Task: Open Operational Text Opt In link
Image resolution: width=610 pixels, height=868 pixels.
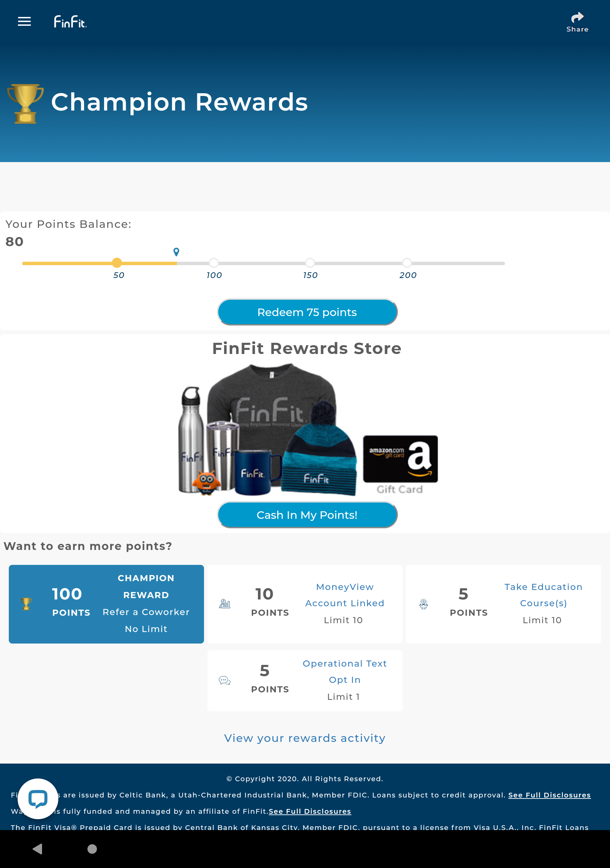Action: [x=345, y=671]
